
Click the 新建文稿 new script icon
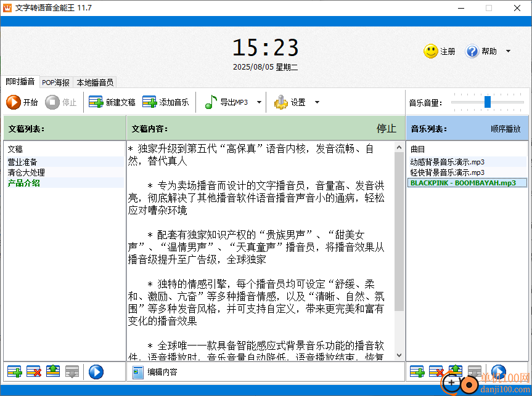[x=96, y=102]
